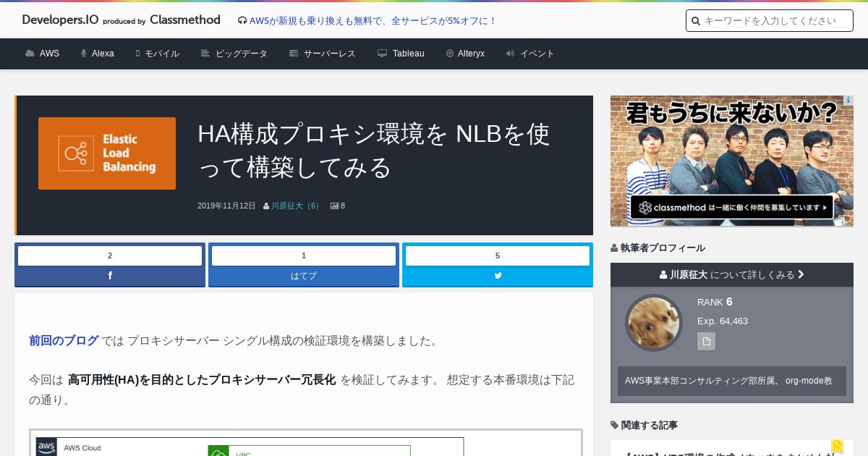Open author link 川原征大（6） under title
Screen dimensions: 868x456
coord(297,206)
